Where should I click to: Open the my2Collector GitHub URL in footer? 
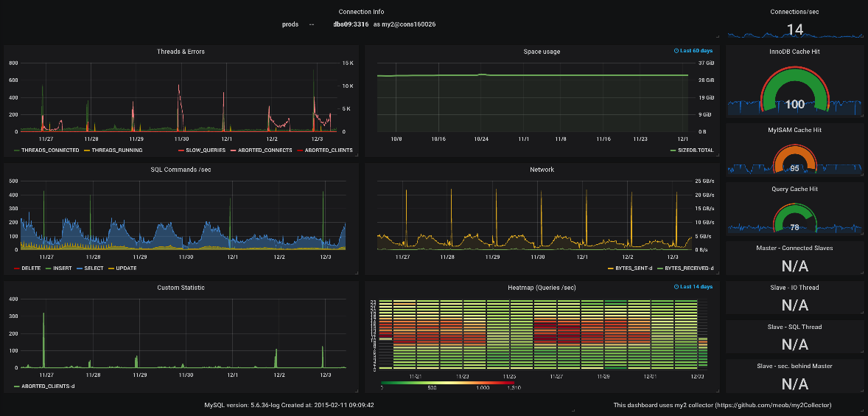pos(775,405)
